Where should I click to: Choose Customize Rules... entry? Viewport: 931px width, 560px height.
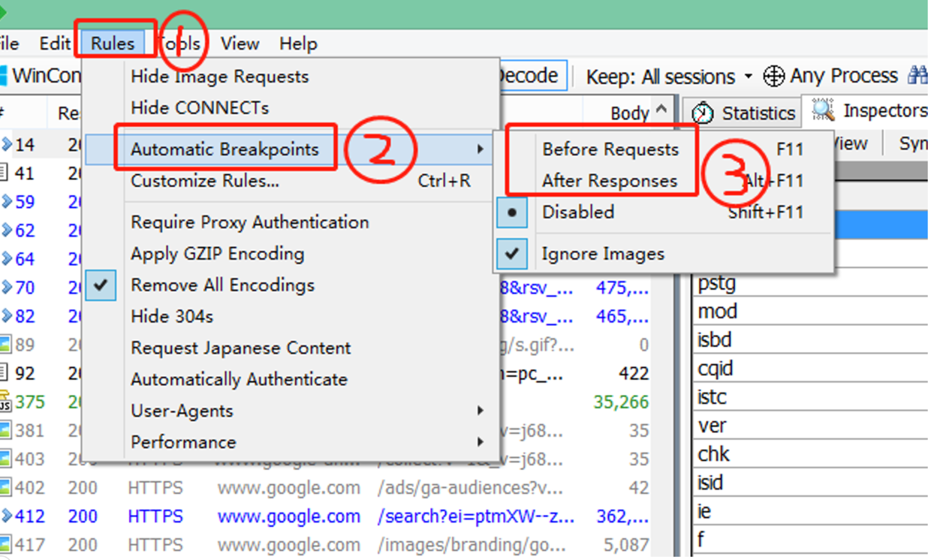click(x=291, y=181)
